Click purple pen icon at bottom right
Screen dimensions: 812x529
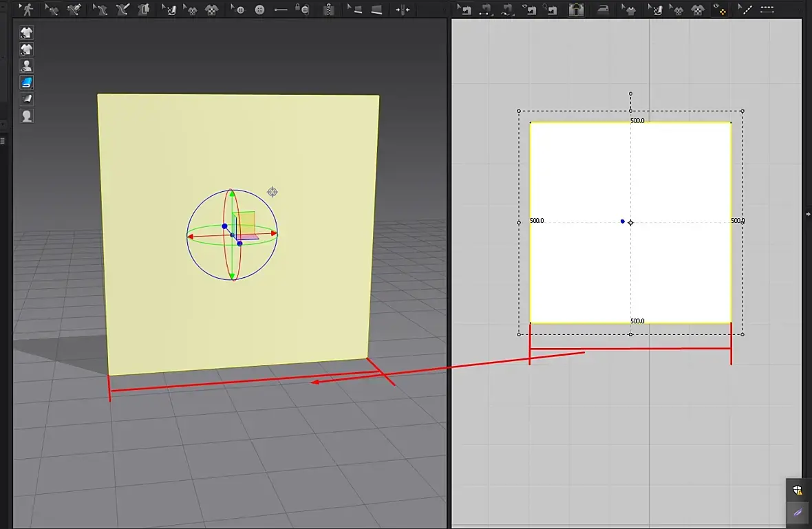[798, 512]
